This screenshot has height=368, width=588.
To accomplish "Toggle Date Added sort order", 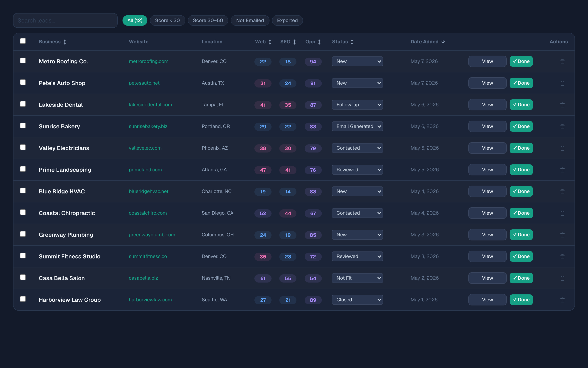I will pyautogui.click(x=428, y=42).
